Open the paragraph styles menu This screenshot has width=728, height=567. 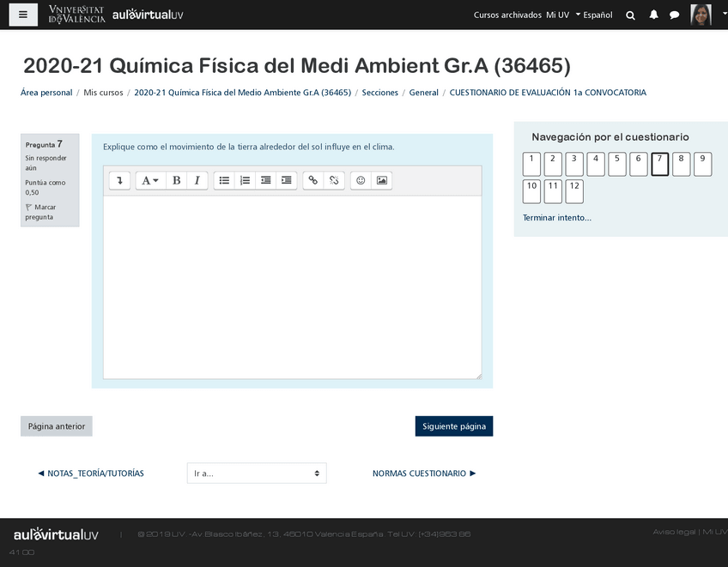(150, 180)
